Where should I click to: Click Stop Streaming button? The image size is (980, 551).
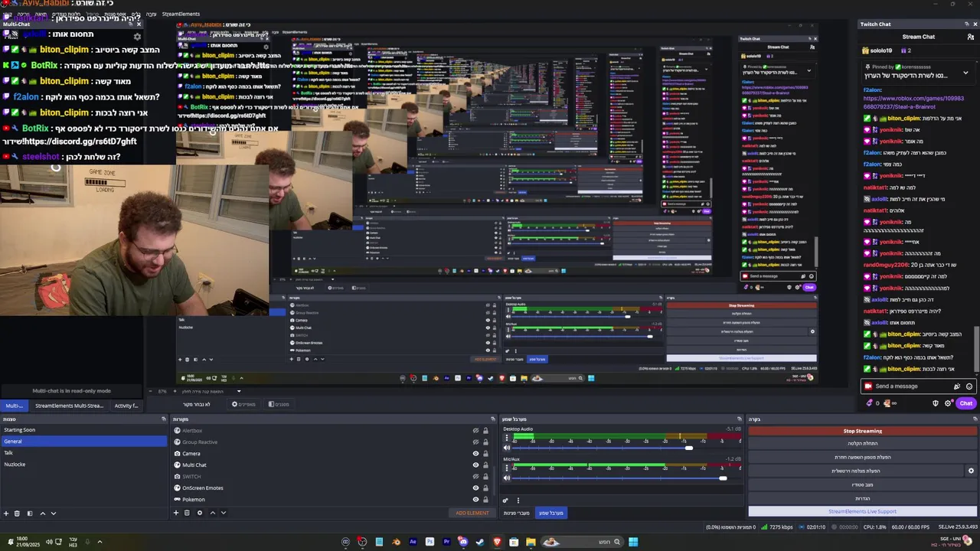coord(863,431)
